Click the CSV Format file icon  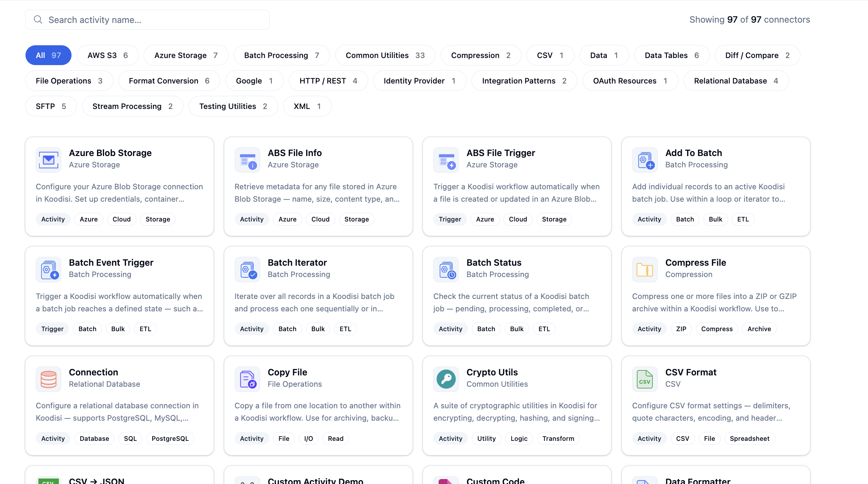pyautogui.click(x=645, y=379)
